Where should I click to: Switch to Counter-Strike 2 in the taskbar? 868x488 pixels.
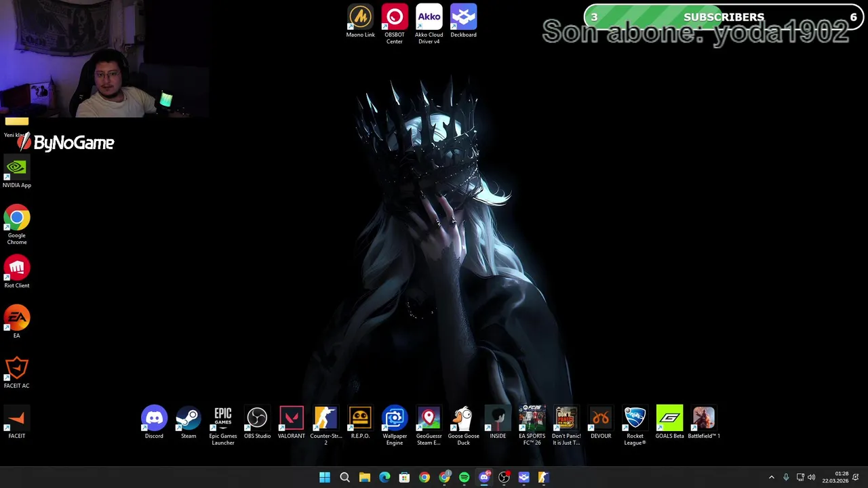coord(543,477)
